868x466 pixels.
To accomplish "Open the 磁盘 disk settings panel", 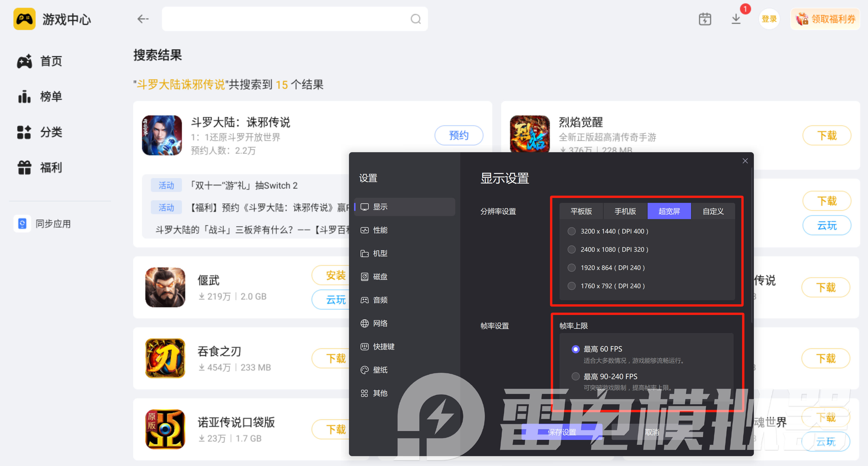I will 380,277.
